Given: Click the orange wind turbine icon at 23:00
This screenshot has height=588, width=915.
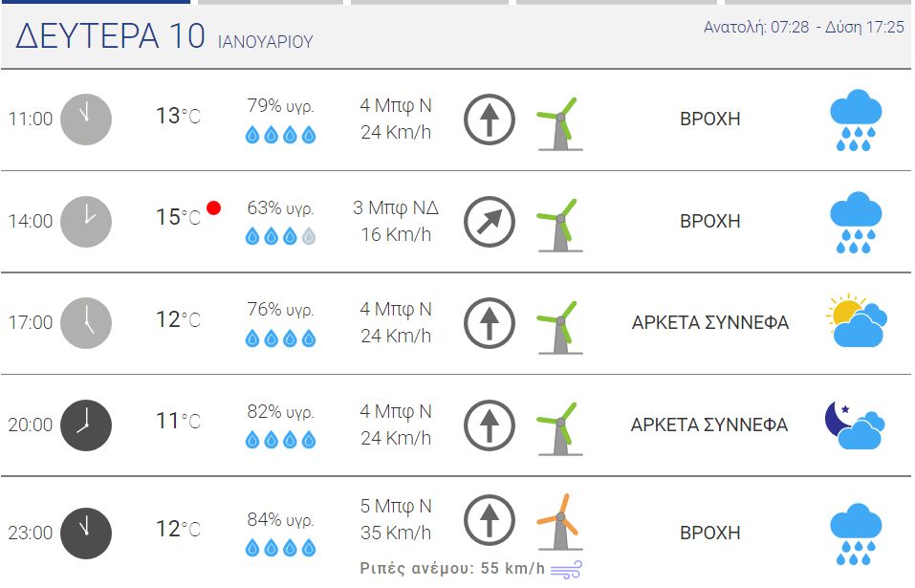Looking at the screenshot, I should 559,522.
